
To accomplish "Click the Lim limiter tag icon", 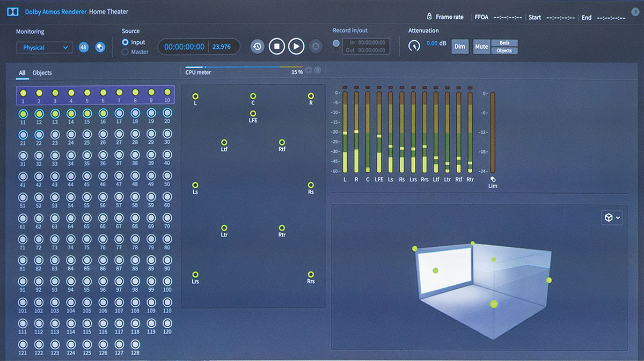I will 493,180.
